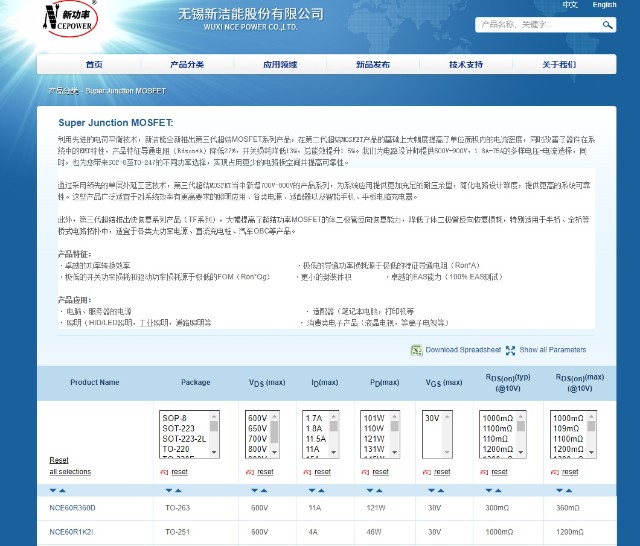Image resolution: width=640 pixels, height=546 pixels.
Task: Click the 46W cell in NCE60R1K2I row
Action: 374,532
